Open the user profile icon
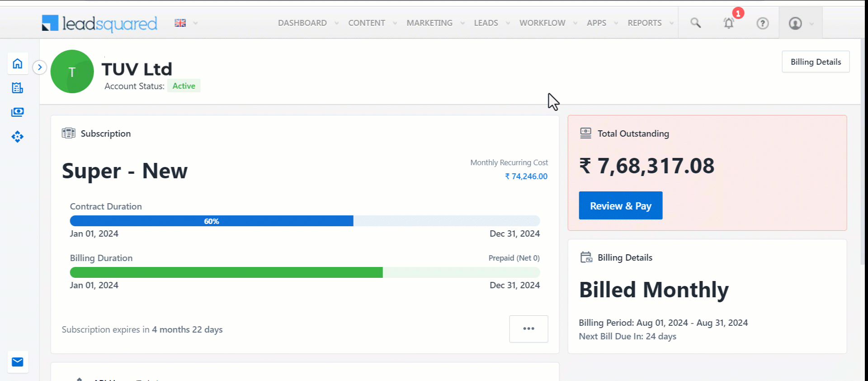This screenshot has width=868, height=381. (x=795, y=23)
